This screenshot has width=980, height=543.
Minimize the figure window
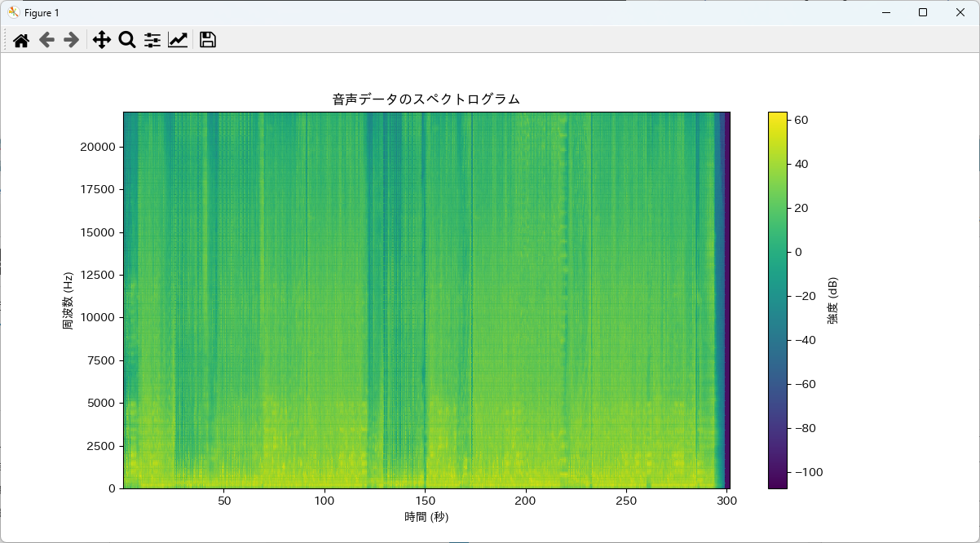click(885, 12)
